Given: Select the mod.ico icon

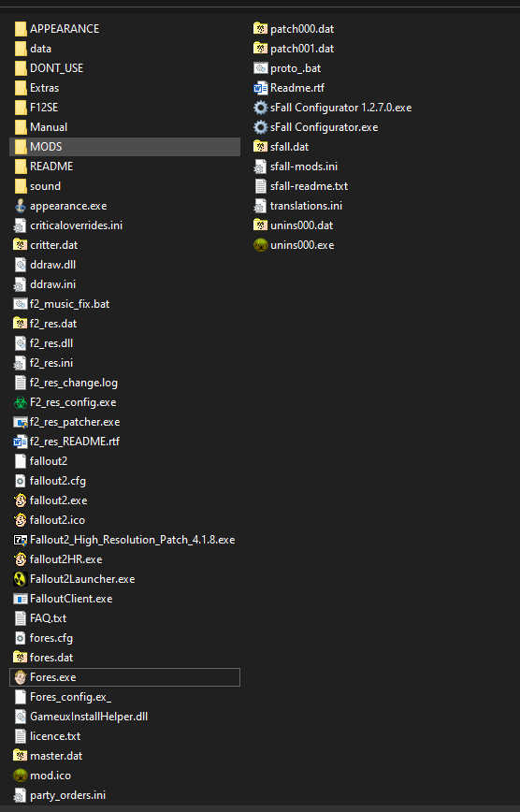Looking at the screenshot, I should tap(21, 776).
